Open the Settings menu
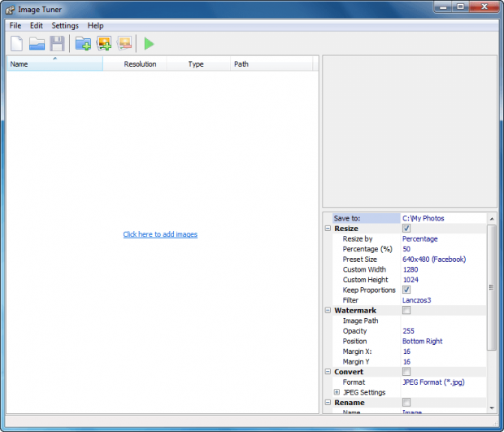This screenshot has height=432, width=504. coord(65,25)
